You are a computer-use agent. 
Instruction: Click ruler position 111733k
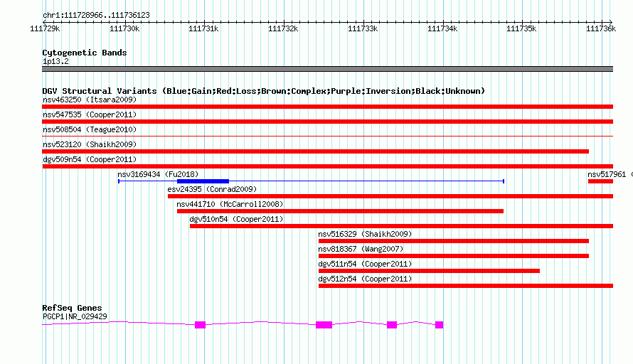pos(363,28)
